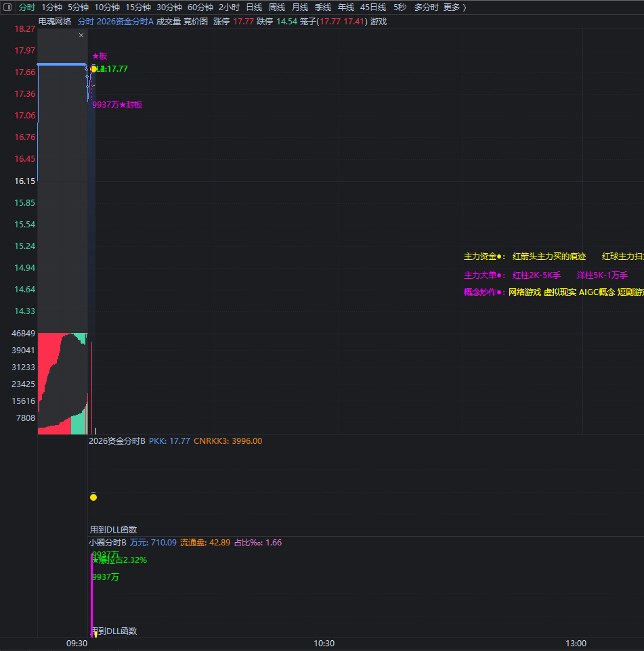This screenshot has width=644, height=651.
Task: Click the 13:00 time axis label
Action: pos(576,644)
